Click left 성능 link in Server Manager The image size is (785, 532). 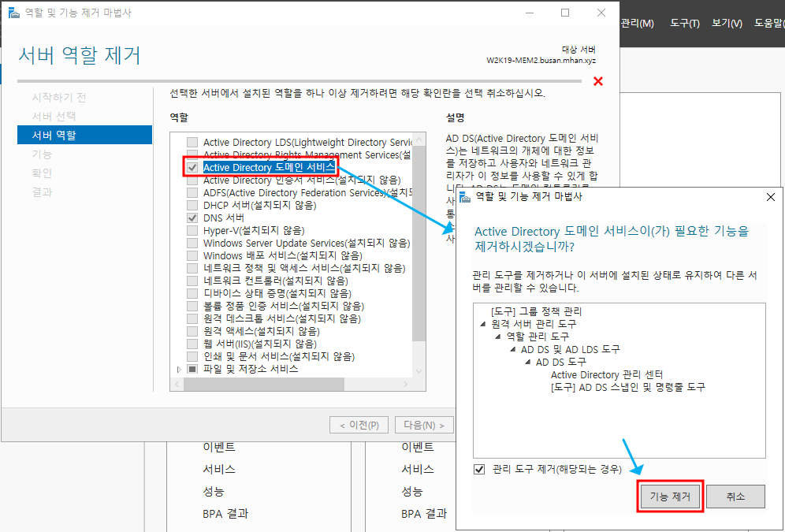[x=214, y=492]
